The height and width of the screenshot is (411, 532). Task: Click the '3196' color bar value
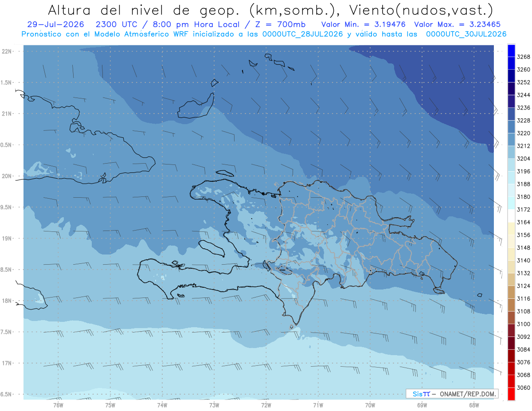pyautogui.click(x=524, y=171)
